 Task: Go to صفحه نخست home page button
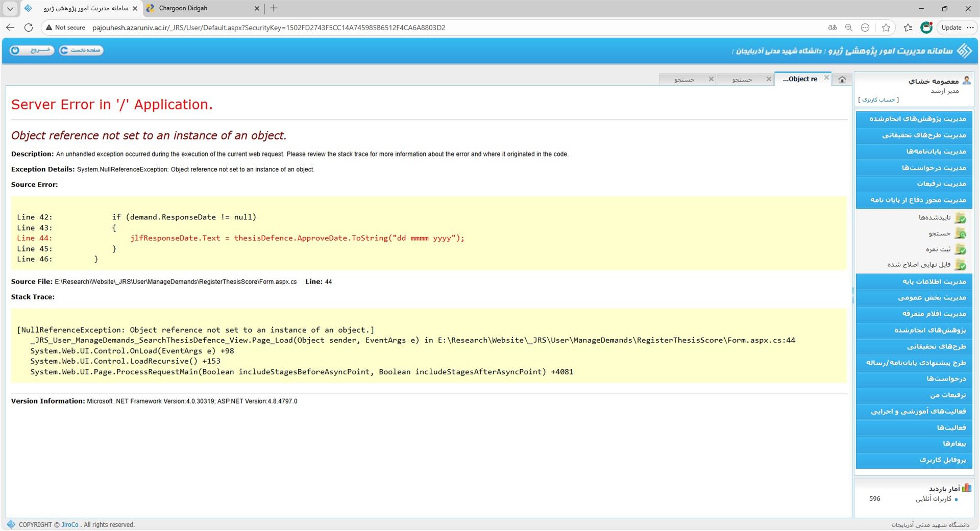point(81,50)
